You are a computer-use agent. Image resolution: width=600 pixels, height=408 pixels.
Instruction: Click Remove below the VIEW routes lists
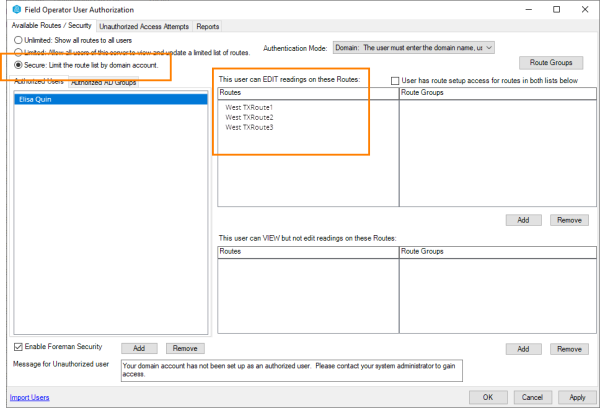[569, 349]
